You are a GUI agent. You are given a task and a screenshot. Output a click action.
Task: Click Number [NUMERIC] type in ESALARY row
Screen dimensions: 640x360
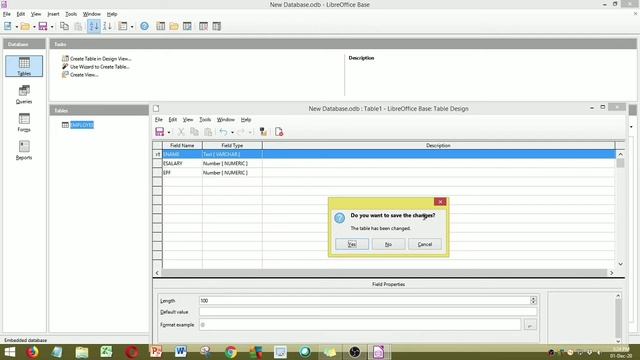[x=232, y=163]
